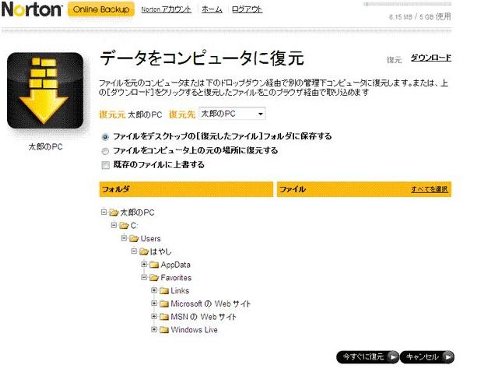Expand the AppData folder node
This screenshot has width=480, height=368.
144,264
